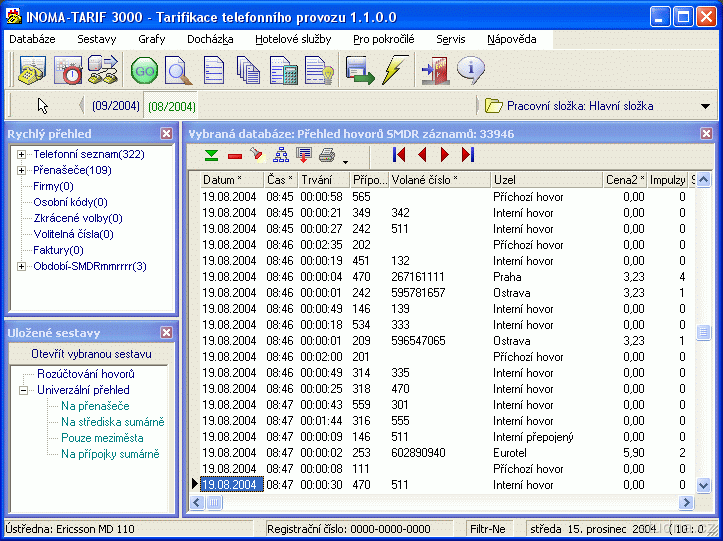
Task: Open the Grafy menu
Action: click(x=152, y=39)
